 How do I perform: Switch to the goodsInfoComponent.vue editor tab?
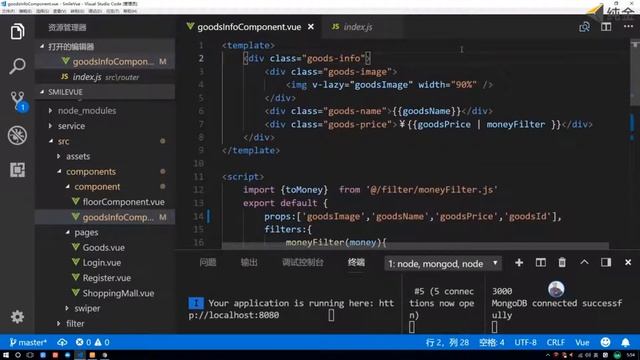coord(249,27)
